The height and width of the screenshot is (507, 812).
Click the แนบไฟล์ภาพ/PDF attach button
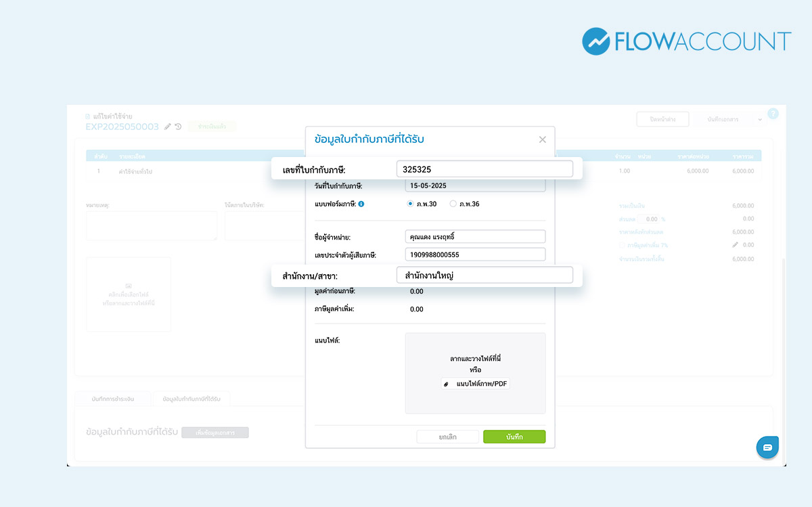[476, 384]
